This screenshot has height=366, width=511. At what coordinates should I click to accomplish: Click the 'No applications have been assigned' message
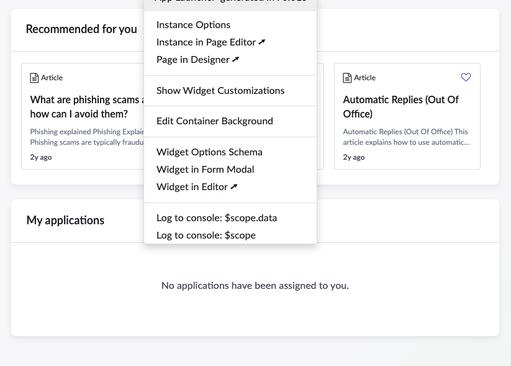click(x=255, y=286)
